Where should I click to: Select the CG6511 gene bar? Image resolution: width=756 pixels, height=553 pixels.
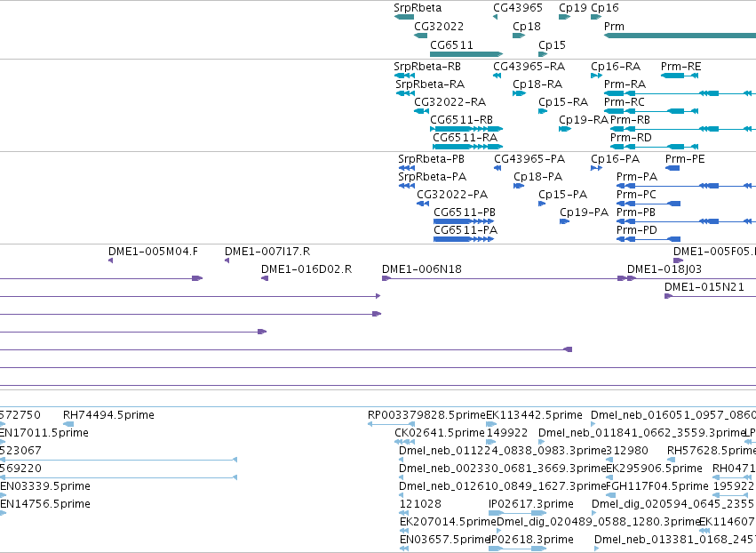pos(466,54)
